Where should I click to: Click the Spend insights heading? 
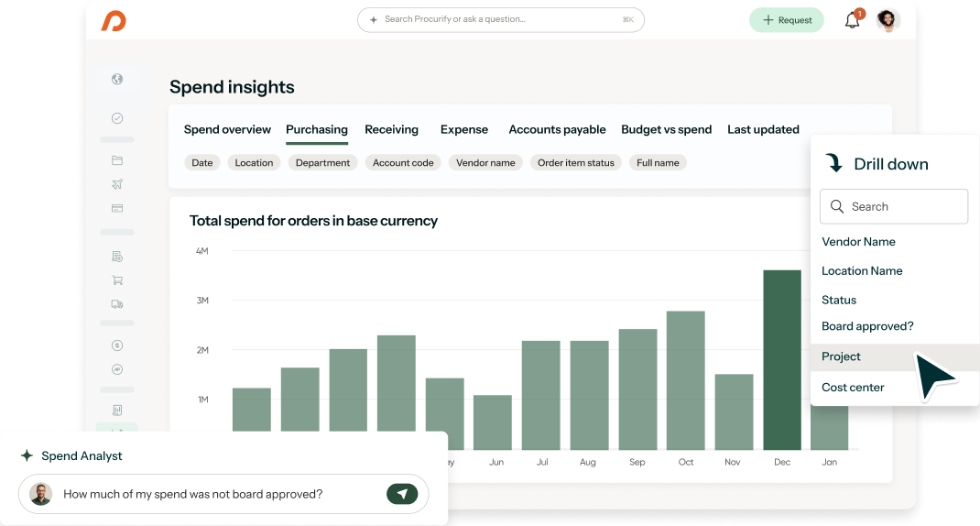[232, 87]
